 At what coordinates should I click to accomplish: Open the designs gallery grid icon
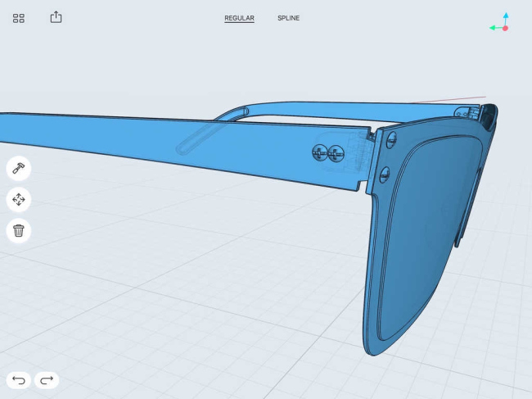pyautogui.click(x=19, y=18)
